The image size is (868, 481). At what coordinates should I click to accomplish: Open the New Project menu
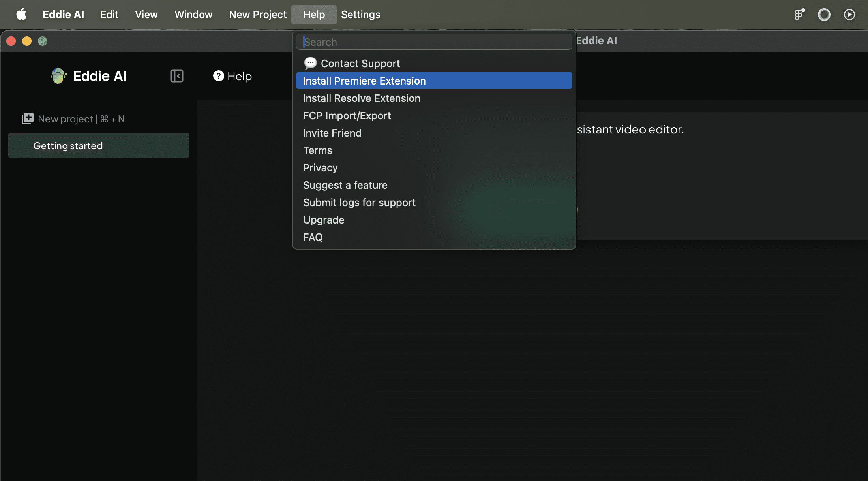coord(258,15)
